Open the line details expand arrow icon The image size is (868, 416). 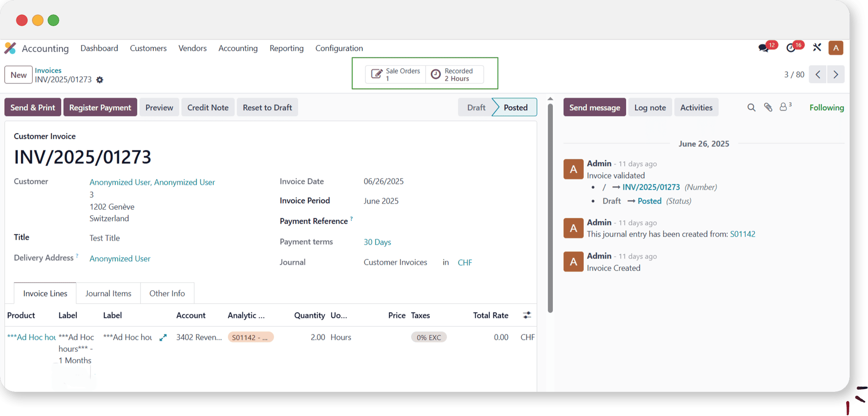163,338
